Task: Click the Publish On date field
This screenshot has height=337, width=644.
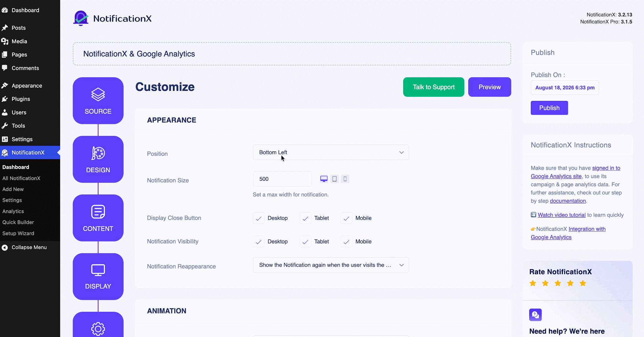Action: [565, 88]
